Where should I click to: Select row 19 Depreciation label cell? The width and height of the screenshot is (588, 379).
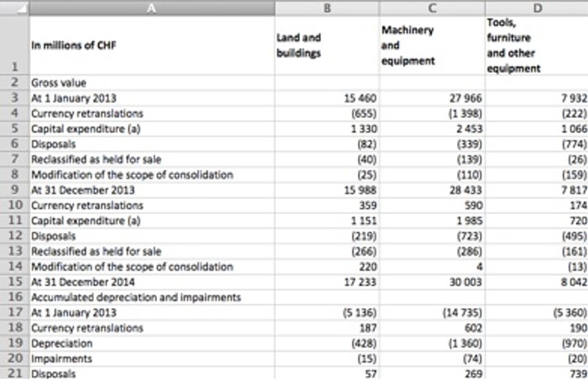pos(152,343)
